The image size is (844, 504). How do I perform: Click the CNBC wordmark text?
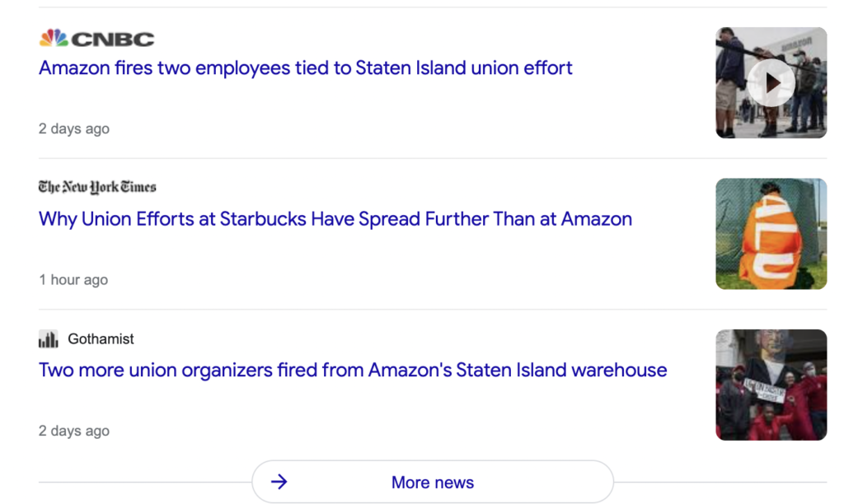[x=113, y=39]
